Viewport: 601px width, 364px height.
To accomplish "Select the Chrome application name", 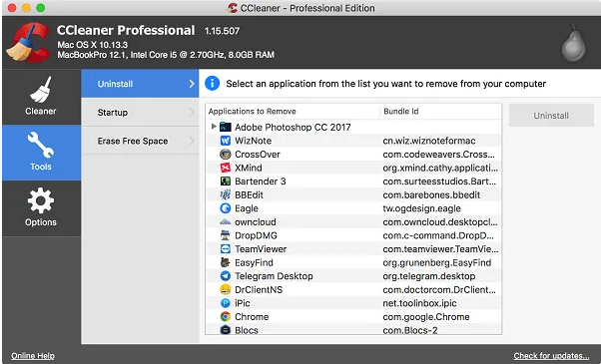I will click(252, 317).
